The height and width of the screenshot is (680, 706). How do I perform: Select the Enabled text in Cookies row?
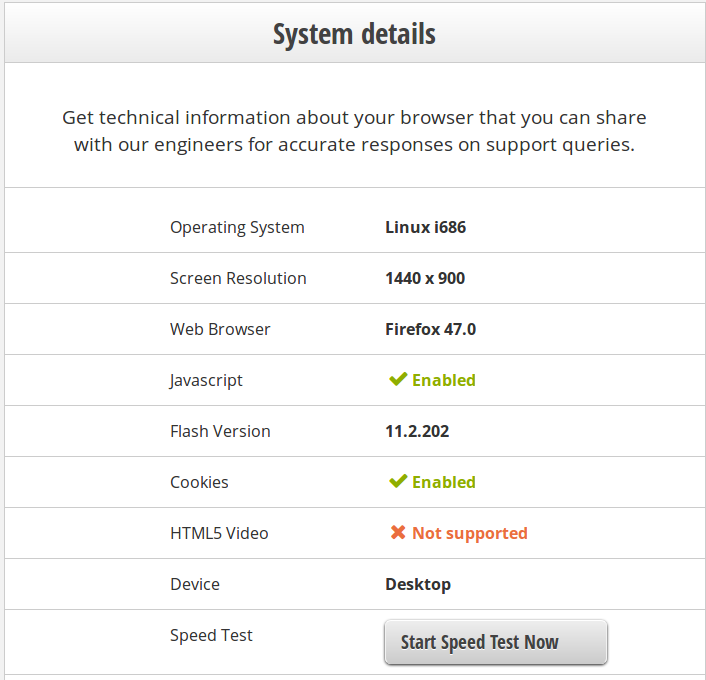(444, 482)
